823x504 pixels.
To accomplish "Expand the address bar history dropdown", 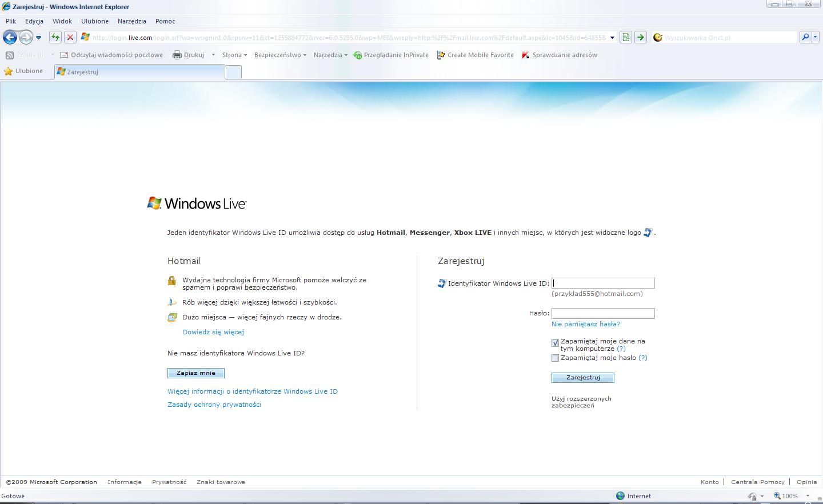I will [x=612, y=38].
